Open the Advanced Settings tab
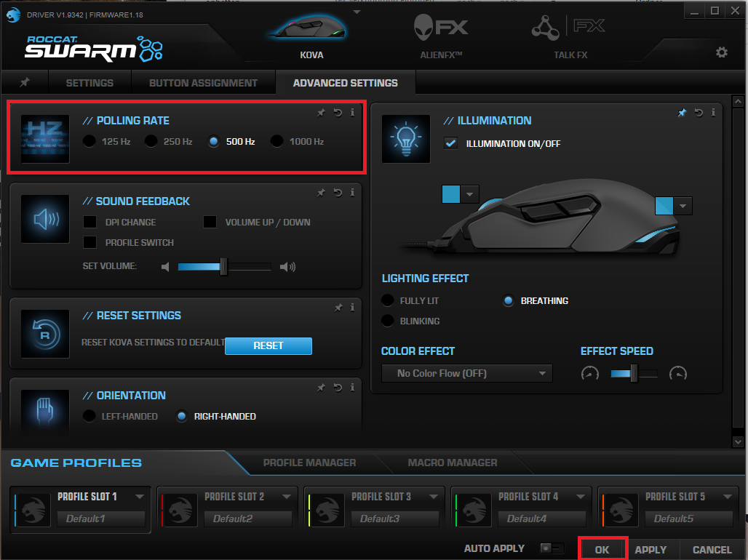 [346, 83]
